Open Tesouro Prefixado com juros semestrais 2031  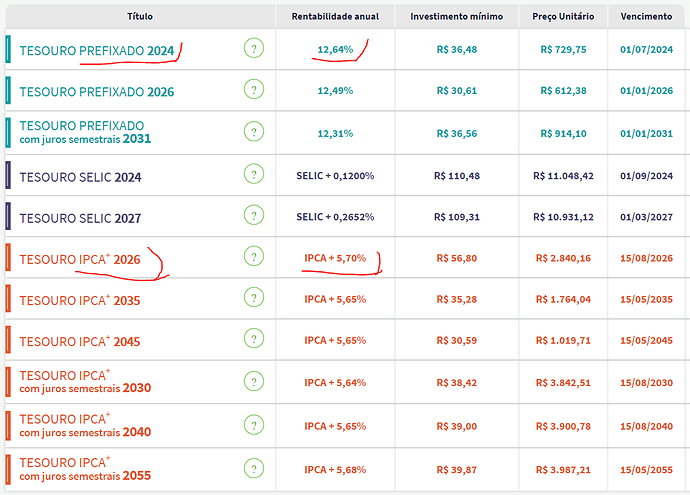[x=85, y=132]
